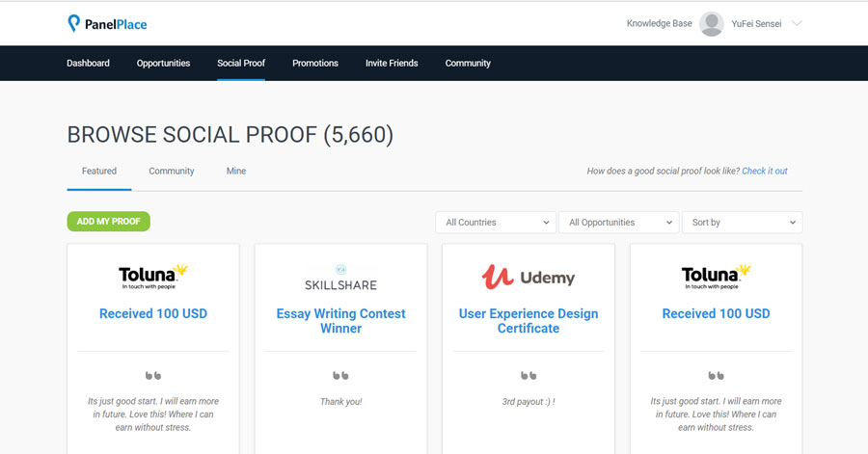Select the Social Proof menu item
The image size is (868, 454).
point(241,63)
